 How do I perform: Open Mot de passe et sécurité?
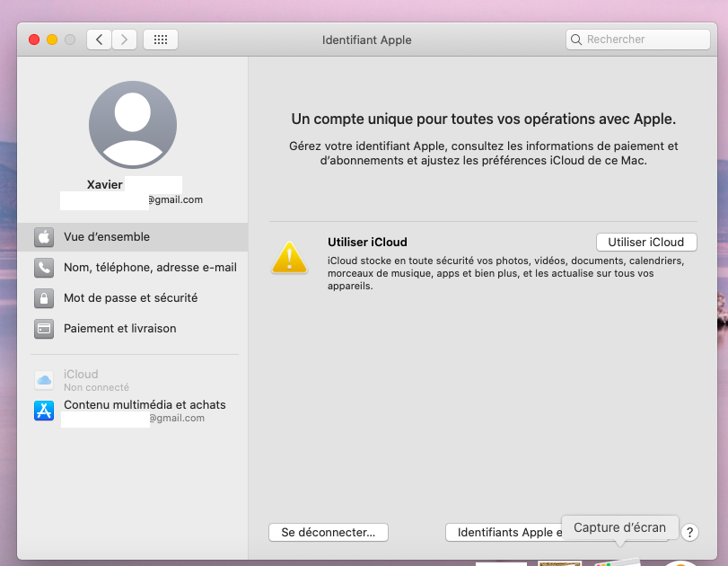[x=132, y=298]
